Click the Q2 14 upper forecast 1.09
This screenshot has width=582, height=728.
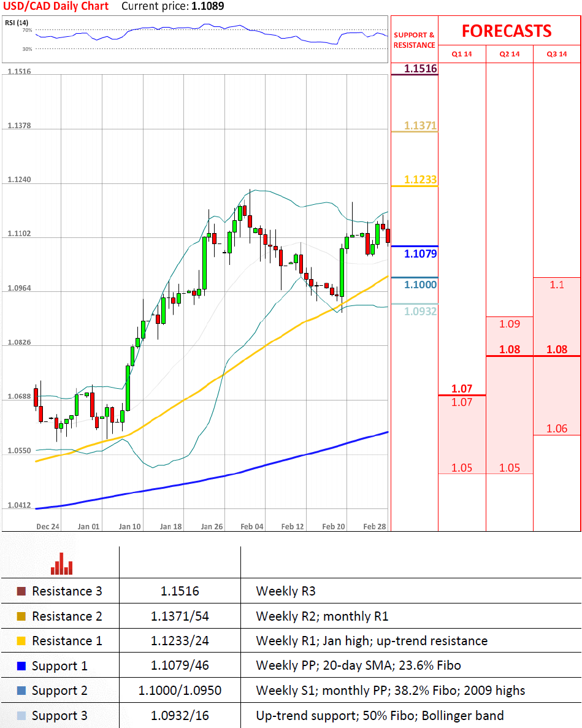tap(510, 324)
